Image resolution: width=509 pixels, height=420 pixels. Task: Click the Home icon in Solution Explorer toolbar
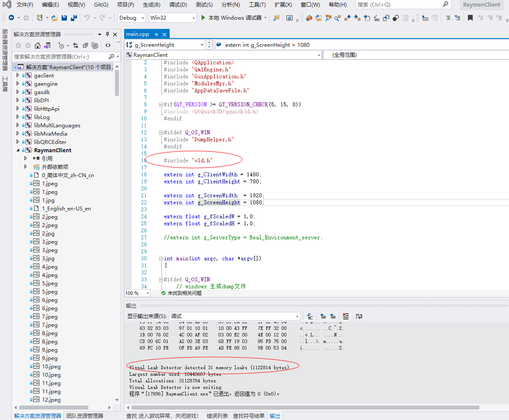point(38,45)
